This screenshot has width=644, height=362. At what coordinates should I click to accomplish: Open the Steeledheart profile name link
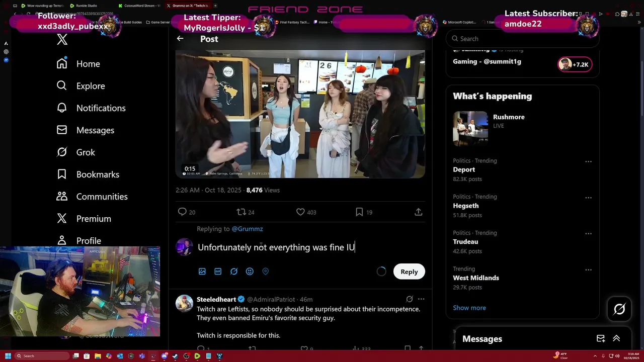[216, 299]
